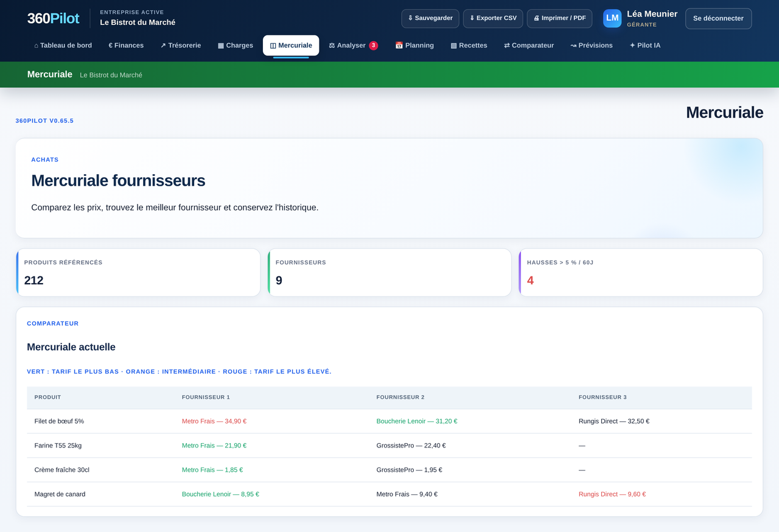Click the Produits référencés card showing 212
This screenshot has width=779, height=532.
(138, 273)
